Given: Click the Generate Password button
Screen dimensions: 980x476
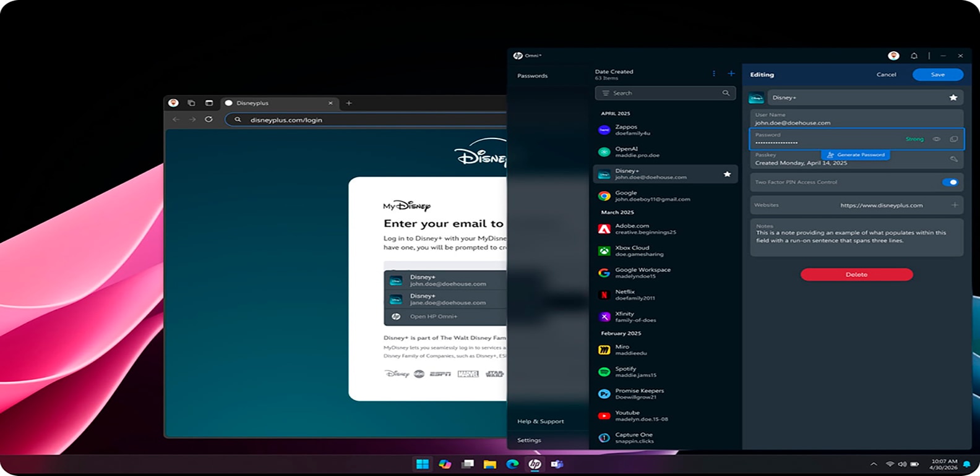Looking at the screenshot, I should click(856, 155).
